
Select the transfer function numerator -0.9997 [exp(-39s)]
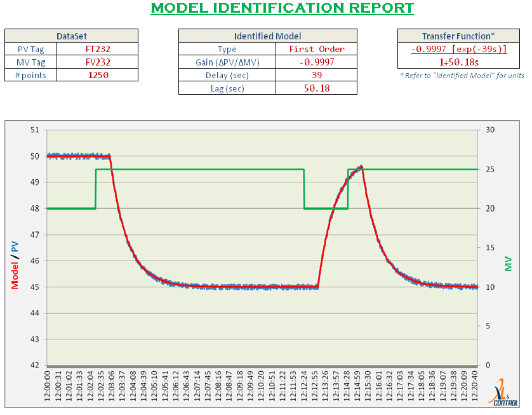(x=459, y=49)
